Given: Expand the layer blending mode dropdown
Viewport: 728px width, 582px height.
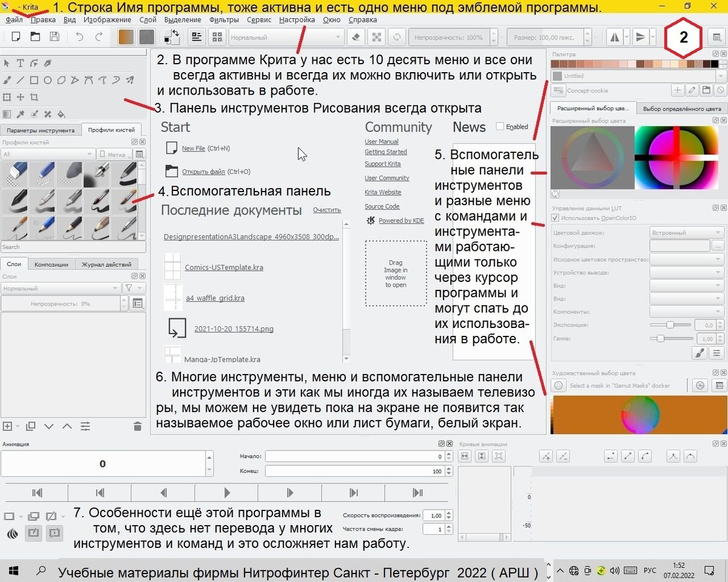Looking at the screenshot, I should 61,288.
